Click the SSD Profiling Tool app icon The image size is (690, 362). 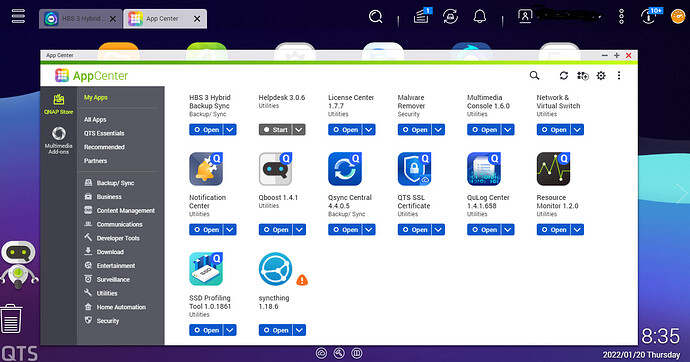[206, 269]
